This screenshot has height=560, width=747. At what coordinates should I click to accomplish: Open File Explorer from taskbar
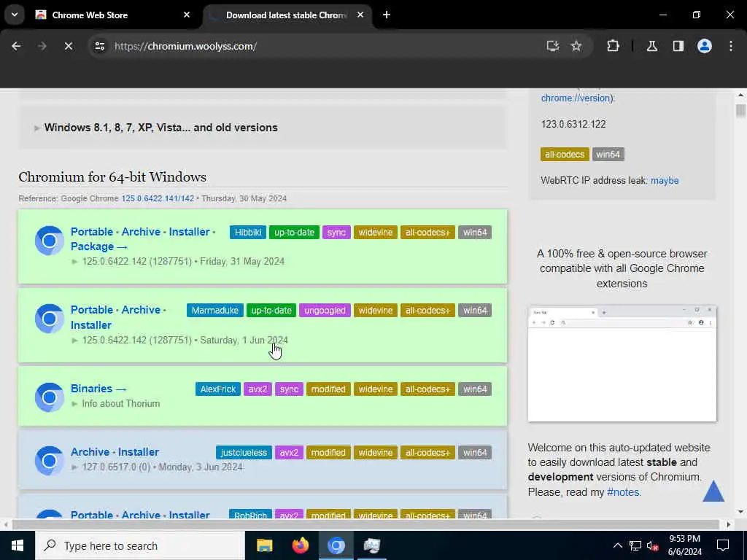[264, 545]
